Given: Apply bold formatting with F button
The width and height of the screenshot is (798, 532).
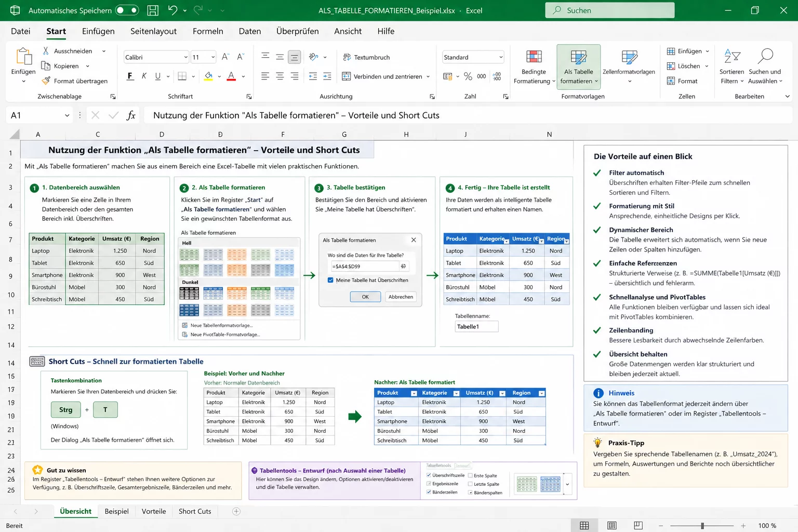Looking at the screenshot, I should tap(130, 76).
